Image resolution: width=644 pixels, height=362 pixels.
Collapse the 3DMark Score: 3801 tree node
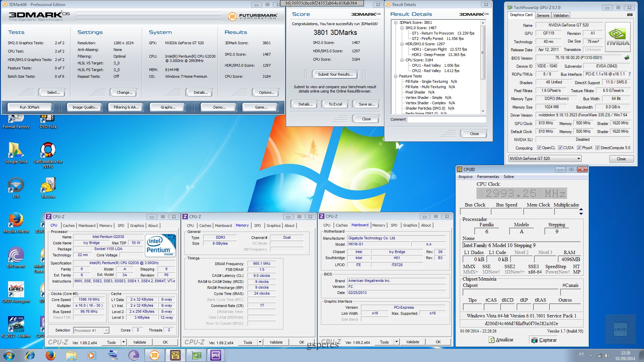(396, 22)
